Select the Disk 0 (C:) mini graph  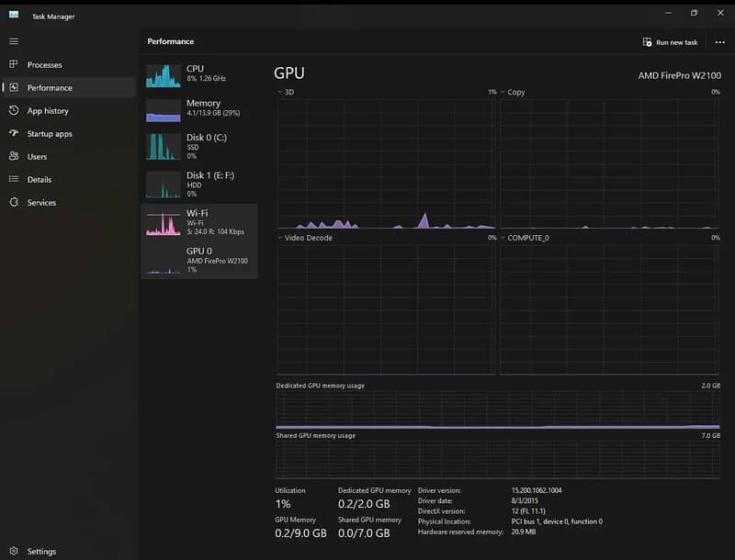pyautogui.click(x=164, y=147)
